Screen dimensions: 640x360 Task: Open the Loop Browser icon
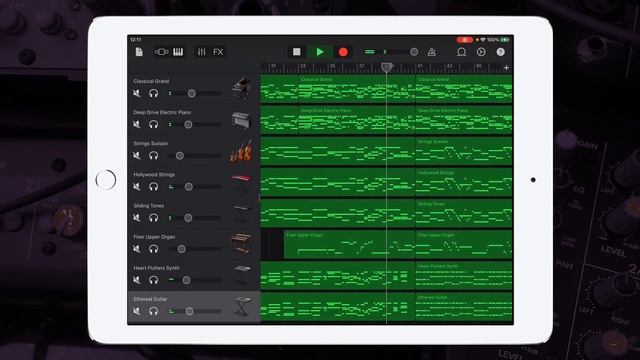(462, 52)
